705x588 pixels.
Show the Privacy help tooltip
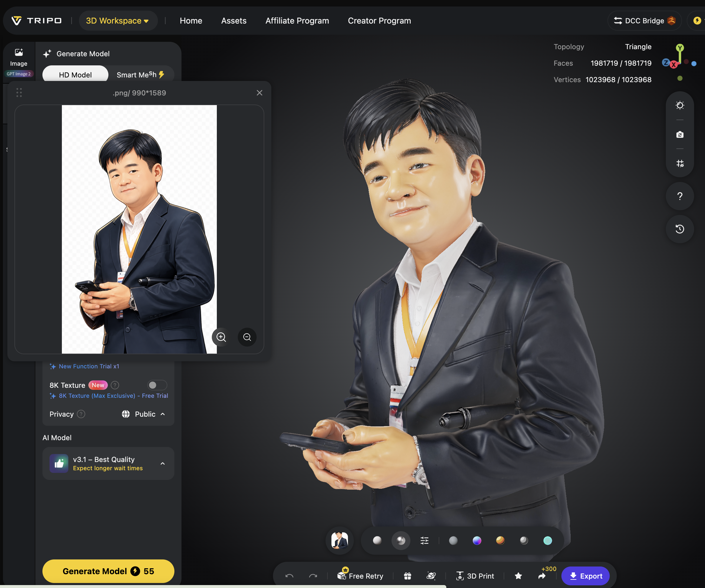[81, 414]
